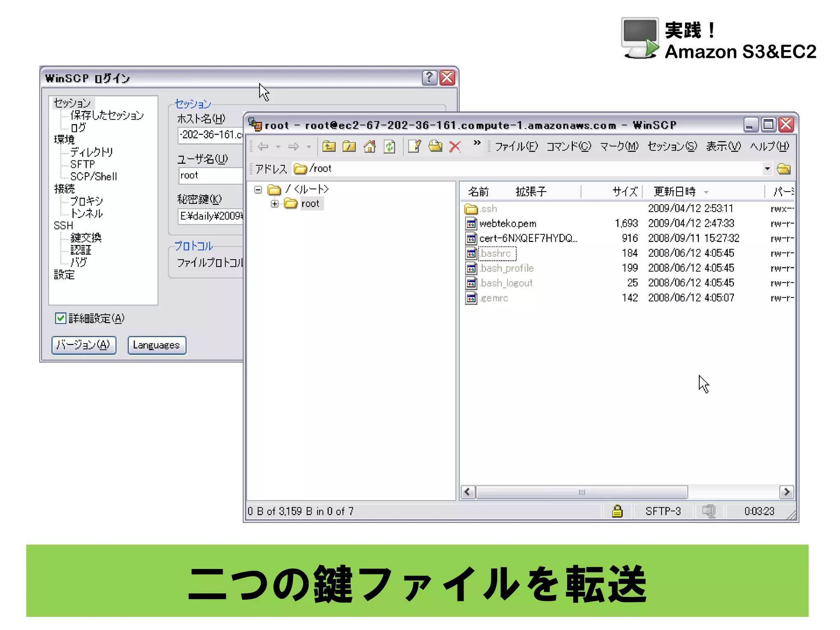Click the Languages button

[156, 345]
